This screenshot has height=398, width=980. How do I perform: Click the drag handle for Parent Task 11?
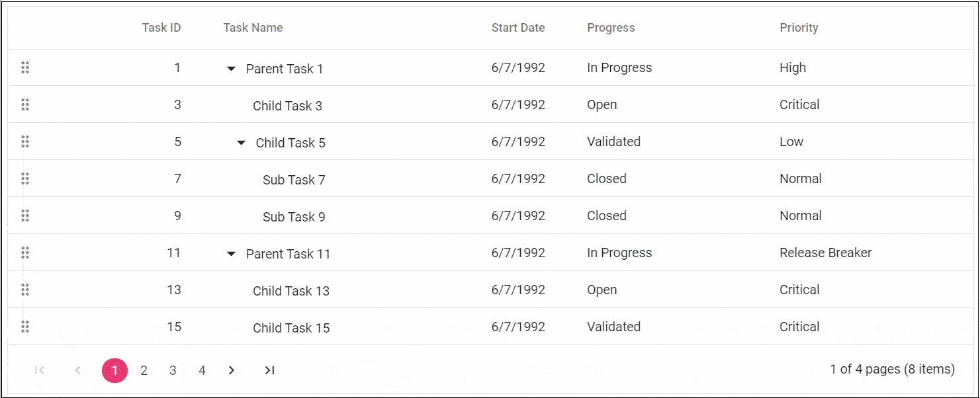click(25, 253)
